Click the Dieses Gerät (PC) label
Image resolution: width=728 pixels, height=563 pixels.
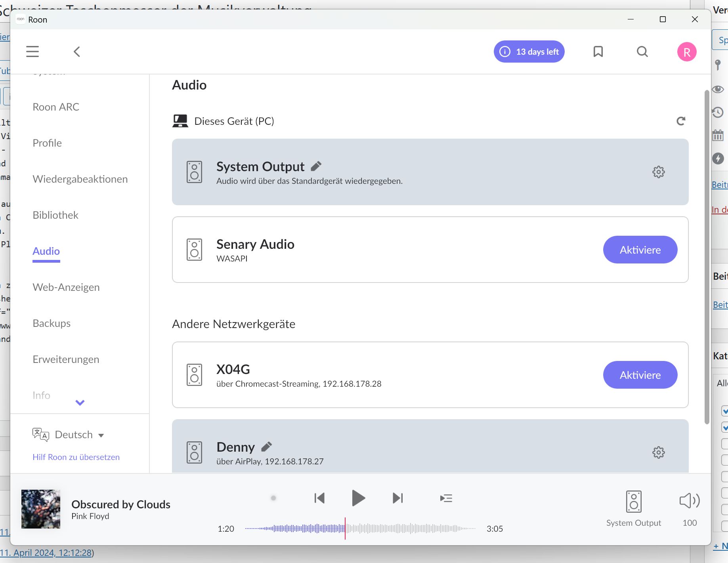pos(234,121)
